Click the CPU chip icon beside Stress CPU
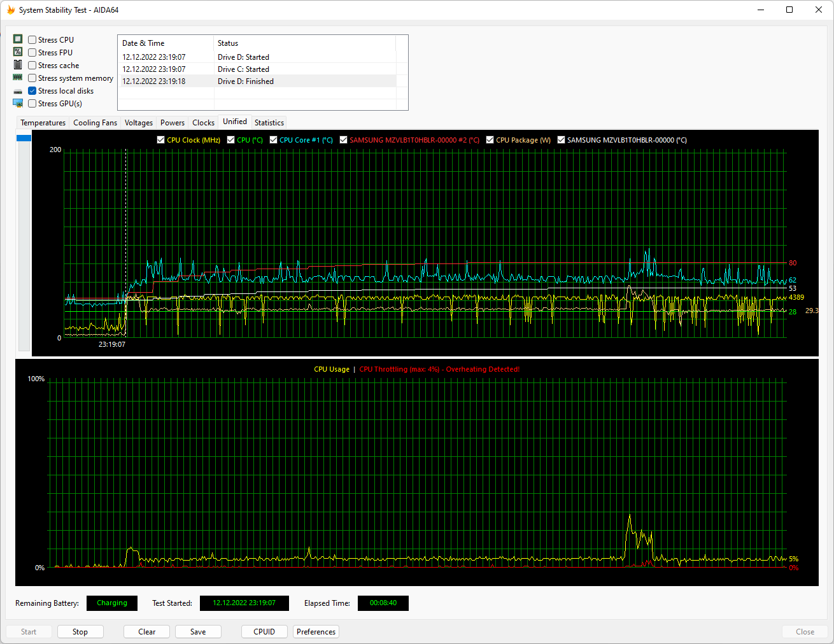Screen dimensions: 834x644 click(x=18, y=39)
